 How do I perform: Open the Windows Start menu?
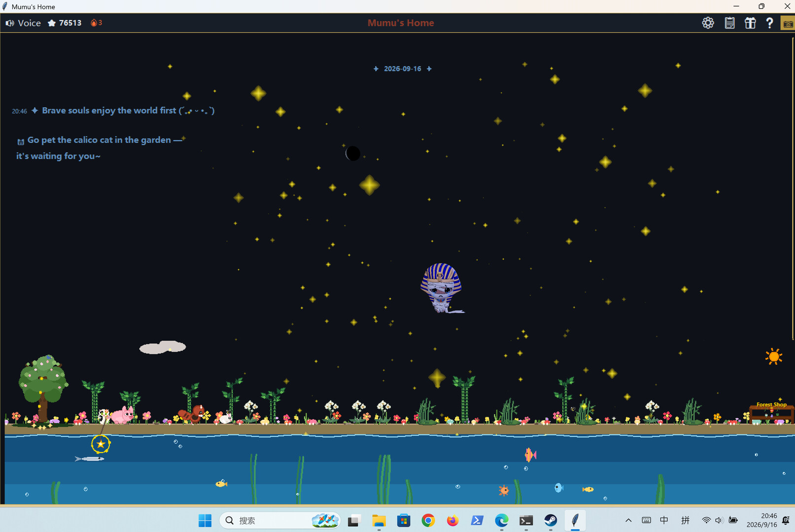click(x=205, y=520)
